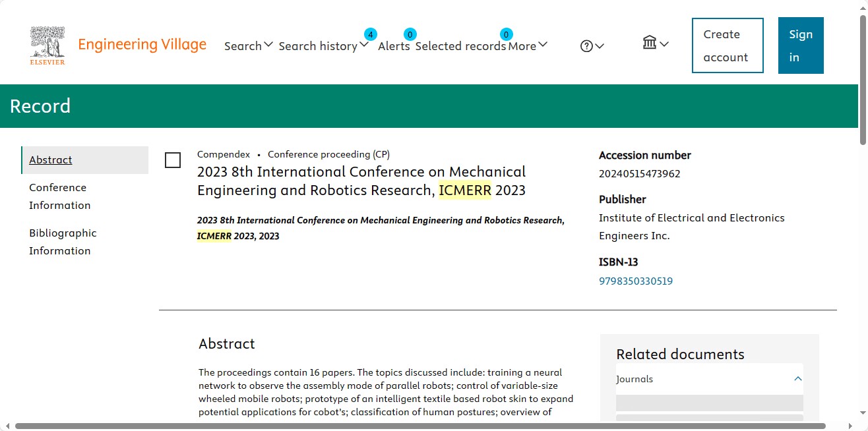
Task: Click the Related documents heading
Action: tap(680, 355)
